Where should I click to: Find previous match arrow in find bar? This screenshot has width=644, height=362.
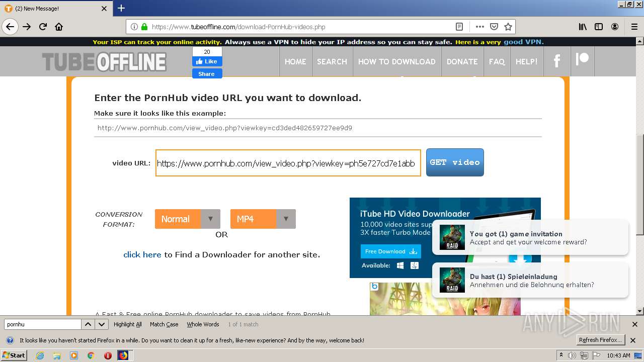88,324
